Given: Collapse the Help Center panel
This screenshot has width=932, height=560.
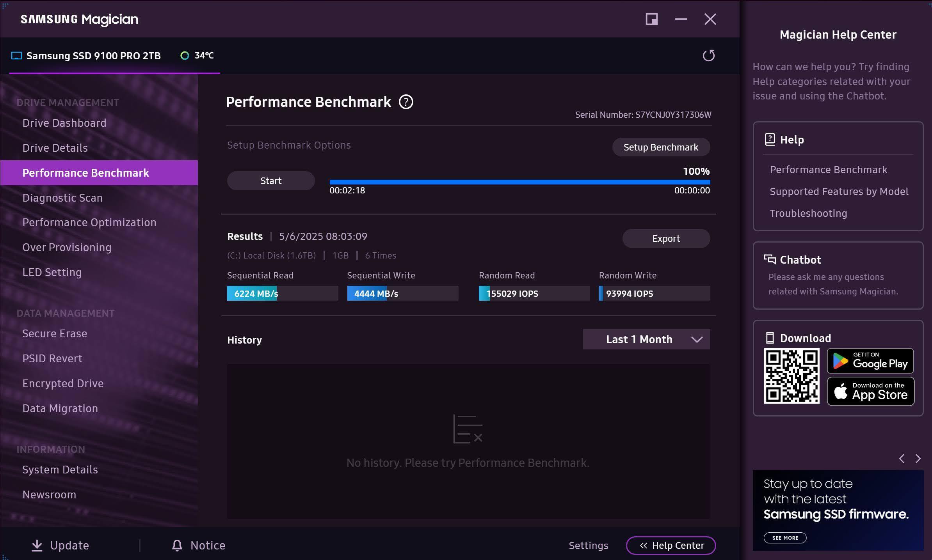Looking at the screenshot, I should click(x=671, y=545).
